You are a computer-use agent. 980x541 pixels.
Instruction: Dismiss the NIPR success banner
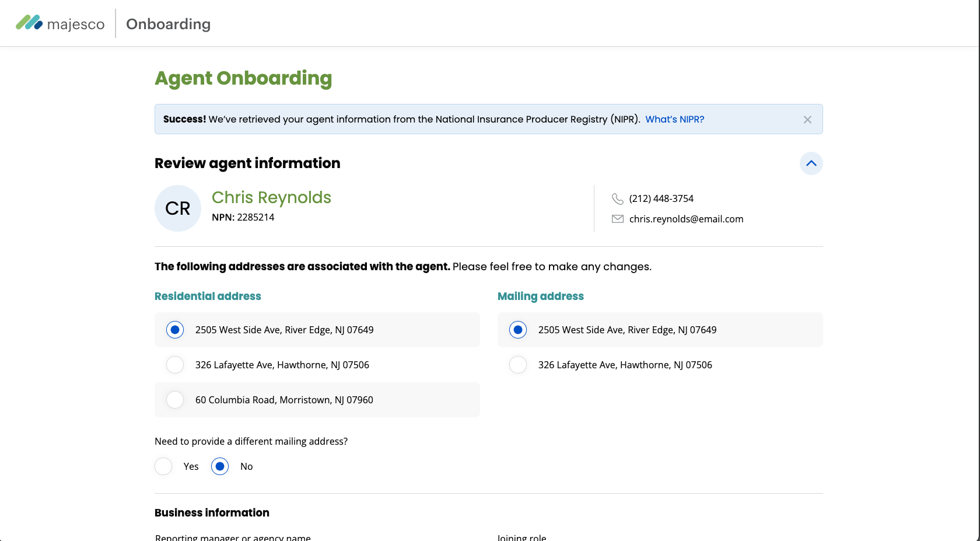pyautogui.click(x=807, y=120)
